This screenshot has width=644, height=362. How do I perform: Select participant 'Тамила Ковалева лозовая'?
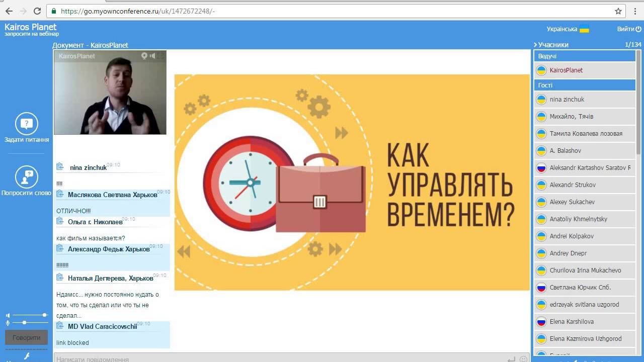click(585, 134)
